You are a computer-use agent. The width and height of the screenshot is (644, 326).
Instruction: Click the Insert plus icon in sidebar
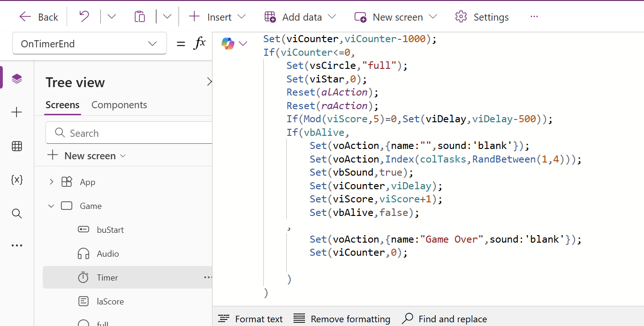click(17, 112)
